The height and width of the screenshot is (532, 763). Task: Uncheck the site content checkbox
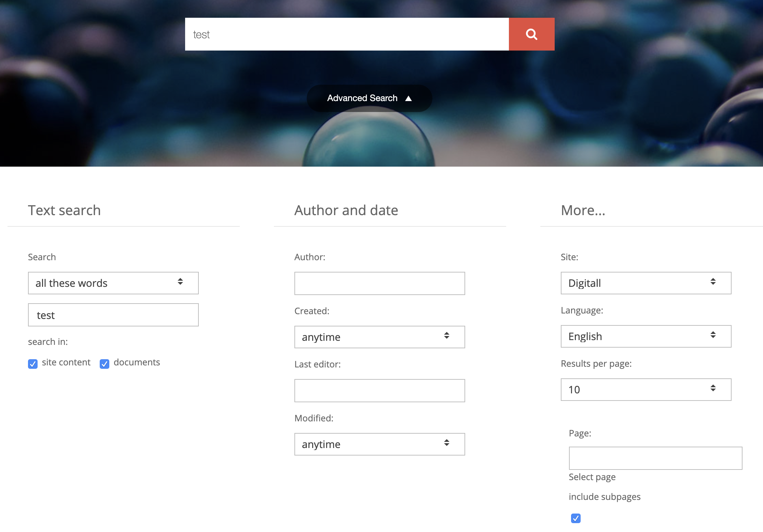33,364
